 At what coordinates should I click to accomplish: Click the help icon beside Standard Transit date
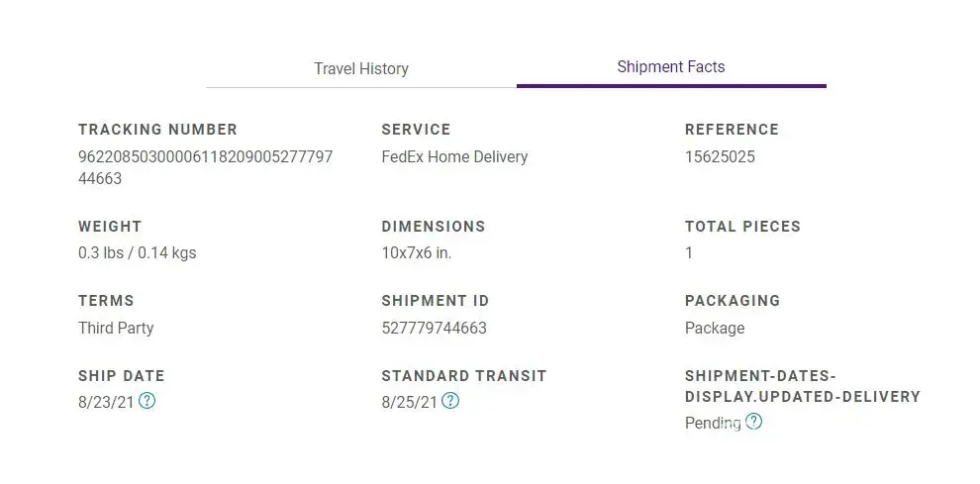tap(450, 401)
